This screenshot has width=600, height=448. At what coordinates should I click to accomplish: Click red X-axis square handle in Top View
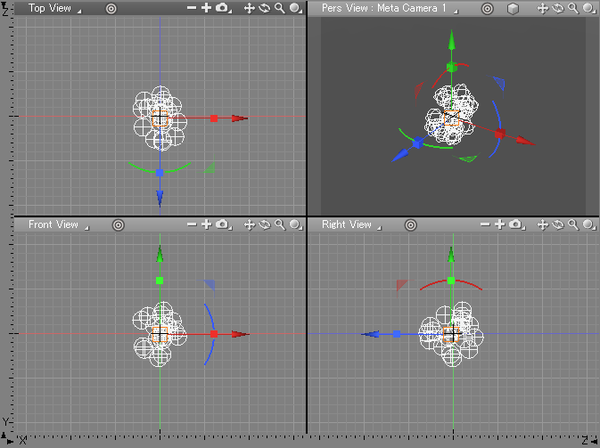214,118
